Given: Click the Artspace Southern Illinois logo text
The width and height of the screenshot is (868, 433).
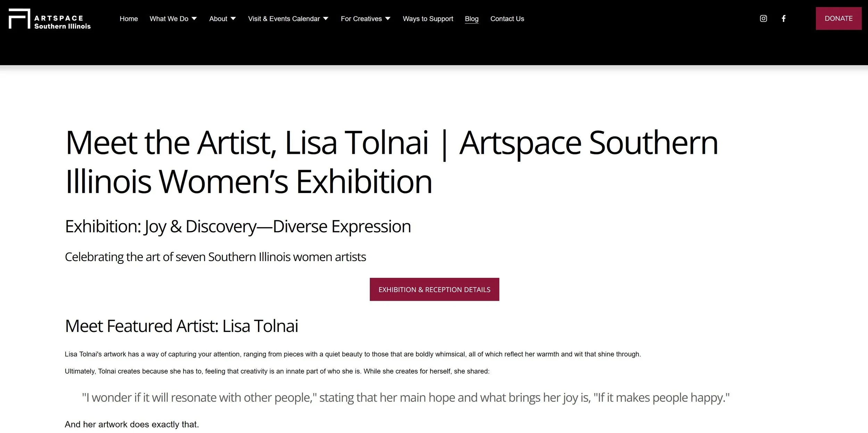Looking at the screenshot, I should (x=62, y=22).
